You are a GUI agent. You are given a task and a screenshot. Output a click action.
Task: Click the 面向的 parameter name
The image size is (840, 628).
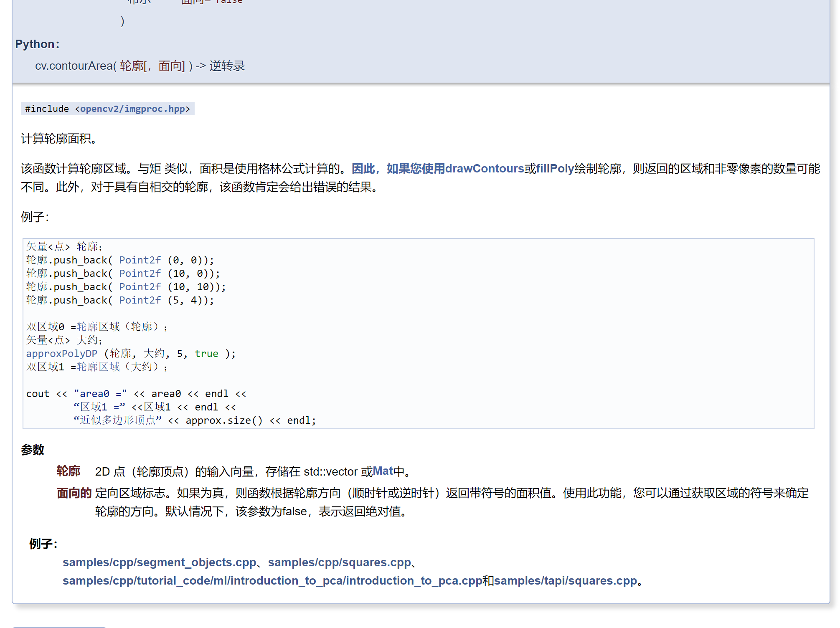pos(74,493)
